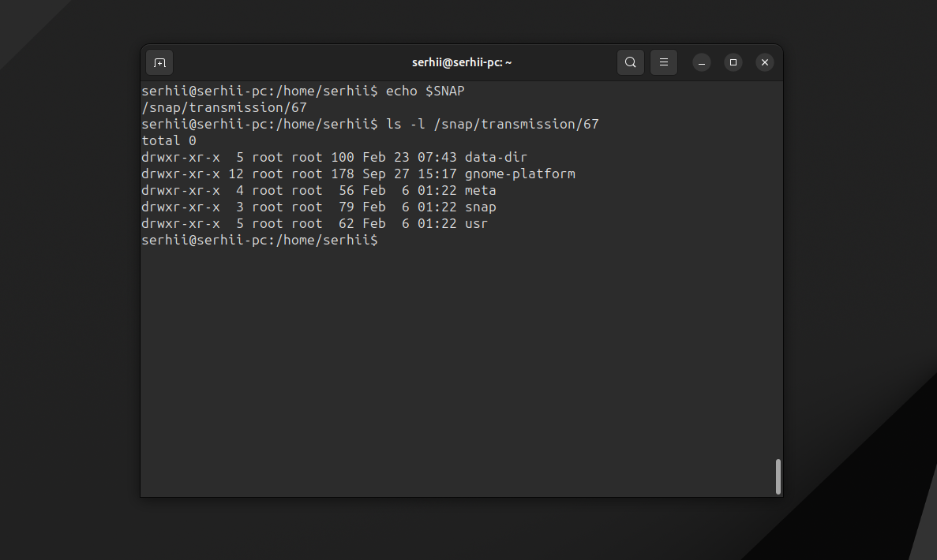Click the meta directory entry name
Viewport: 937px width, 560px height.
pos(480,191)
